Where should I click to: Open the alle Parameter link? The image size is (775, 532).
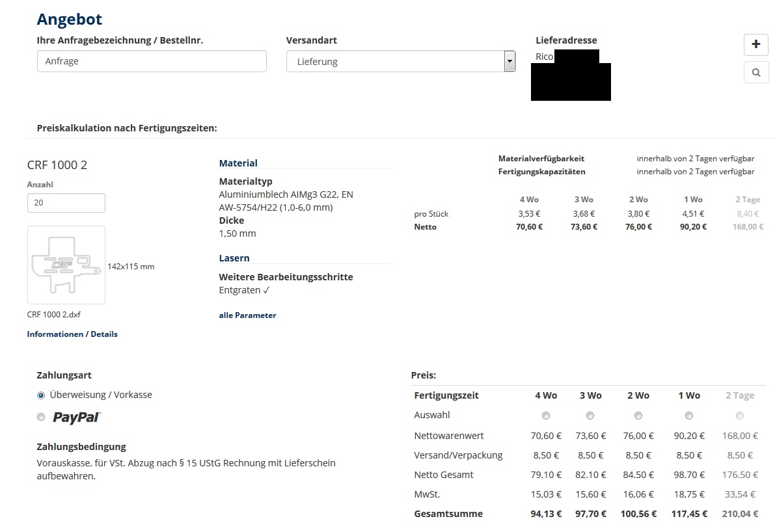click(x=247, y=315)
